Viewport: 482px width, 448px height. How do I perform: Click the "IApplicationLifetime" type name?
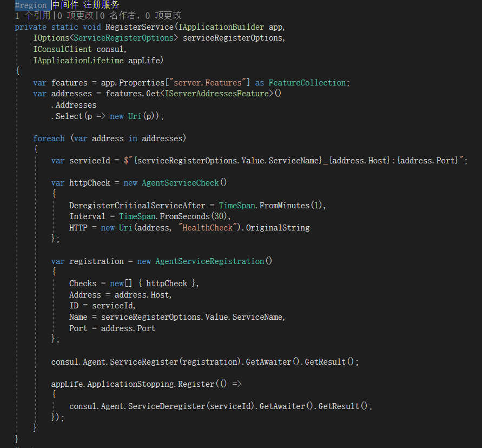tap(78, 61)
